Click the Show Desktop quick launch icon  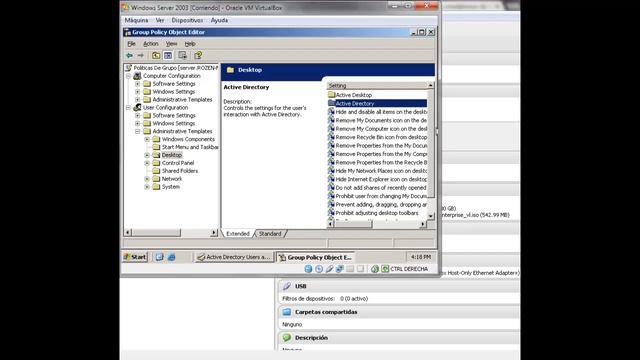tap(160, 257)
